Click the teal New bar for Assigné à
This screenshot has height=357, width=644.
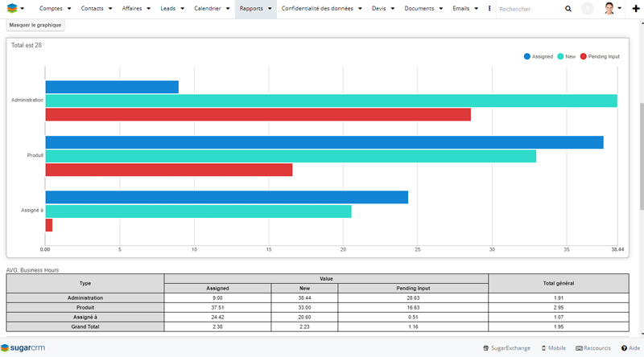[x=198, y=211]
